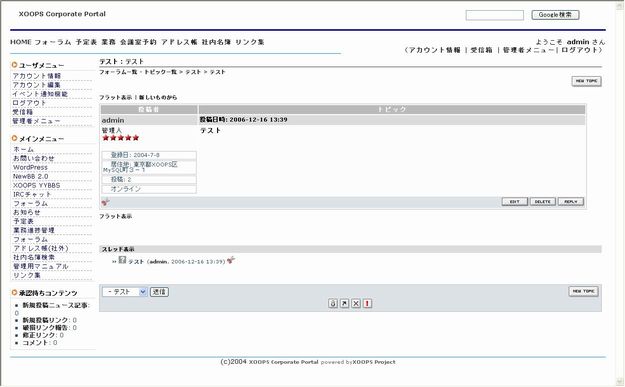Click the document icon in thread view
Viewport: 625px width, 387px height.
[x=122, y=260]
